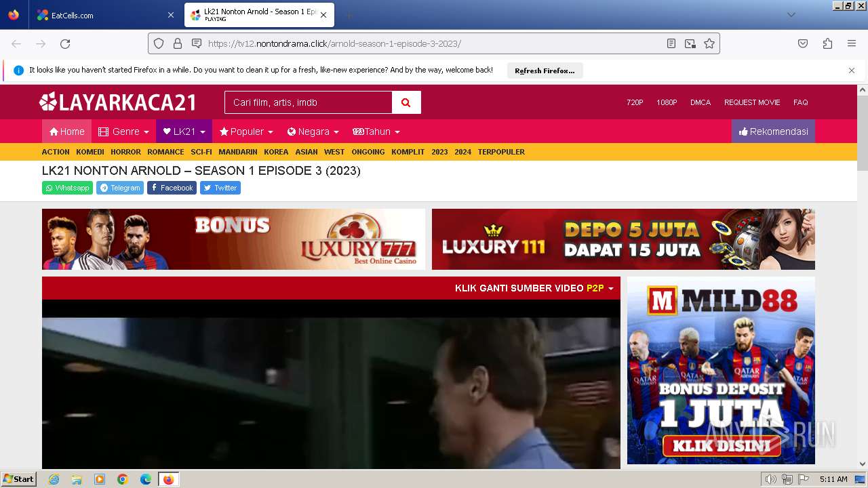Share via the Facebook button
This screenshot has width=868, height=488.
[x=172, y=188]
